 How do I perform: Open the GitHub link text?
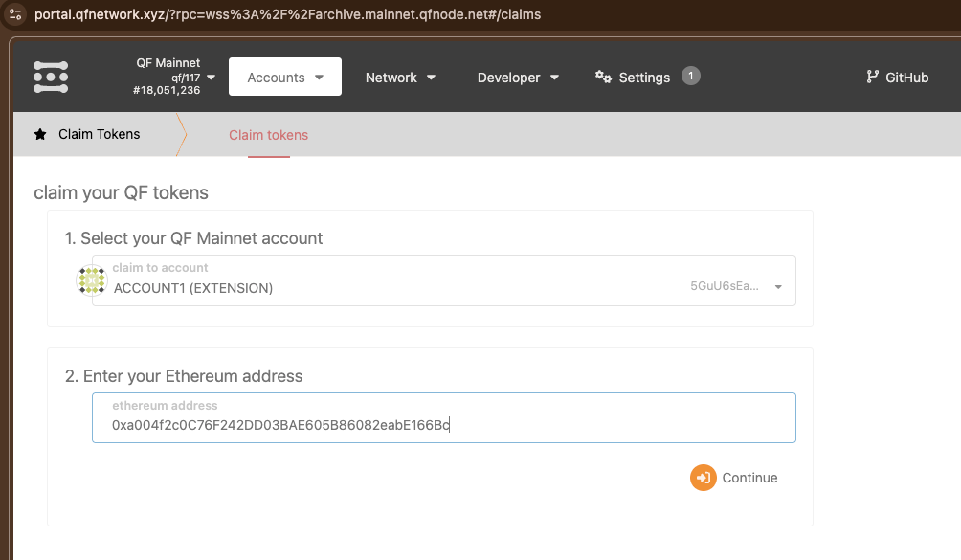pos(906,78)
